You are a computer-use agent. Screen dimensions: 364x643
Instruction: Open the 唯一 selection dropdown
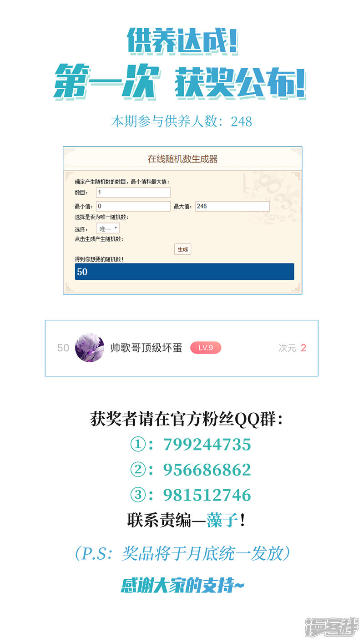click(x=108, y=228)
